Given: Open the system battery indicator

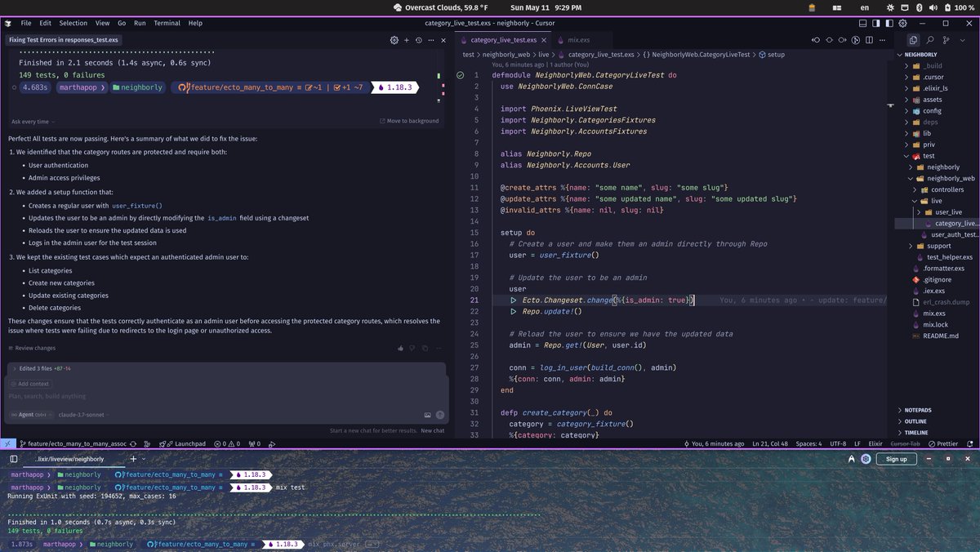Looking at the screenshot, I should 958,7.
